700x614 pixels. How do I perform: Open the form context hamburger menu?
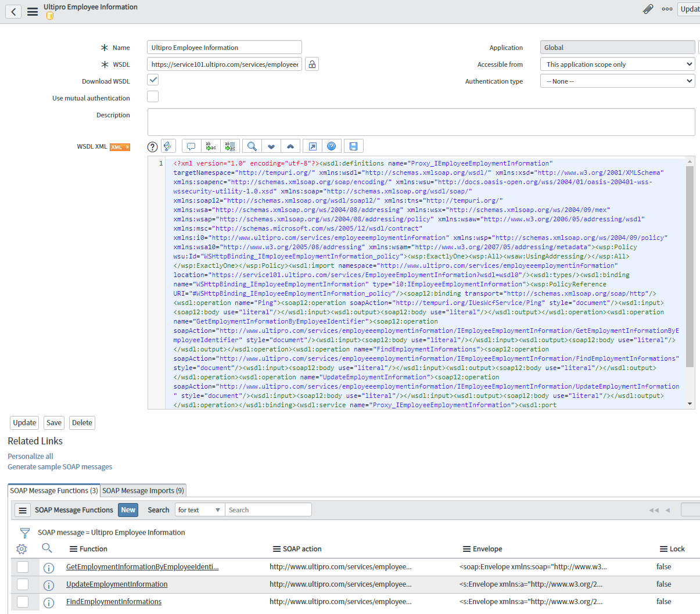click(33, 12)
